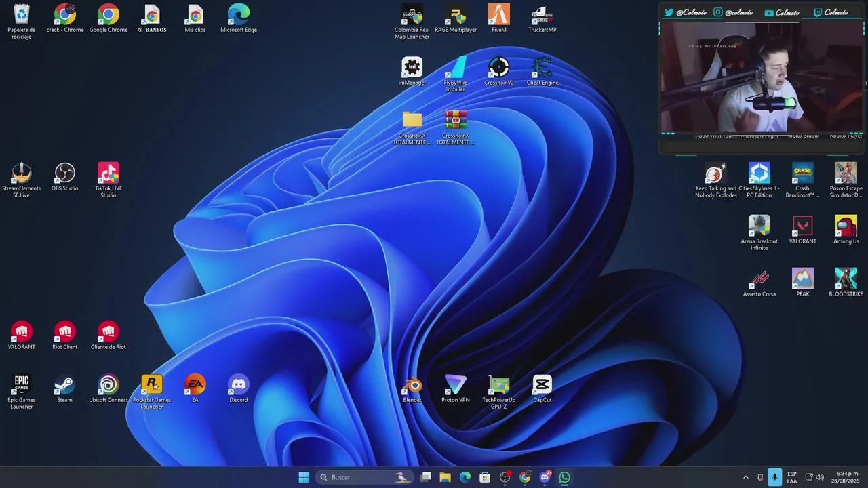Open the Epic Games Launcher shortcut

(x=22, y=391)
